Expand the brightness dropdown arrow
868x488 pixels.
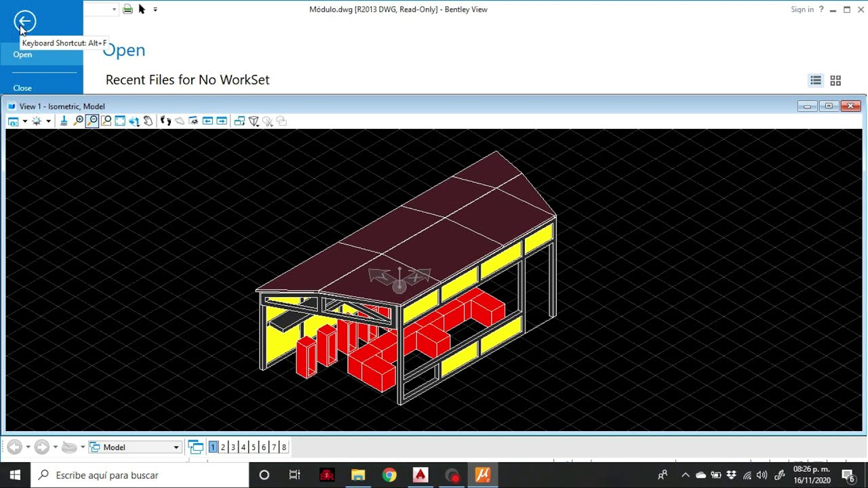(x=48, y=121)
